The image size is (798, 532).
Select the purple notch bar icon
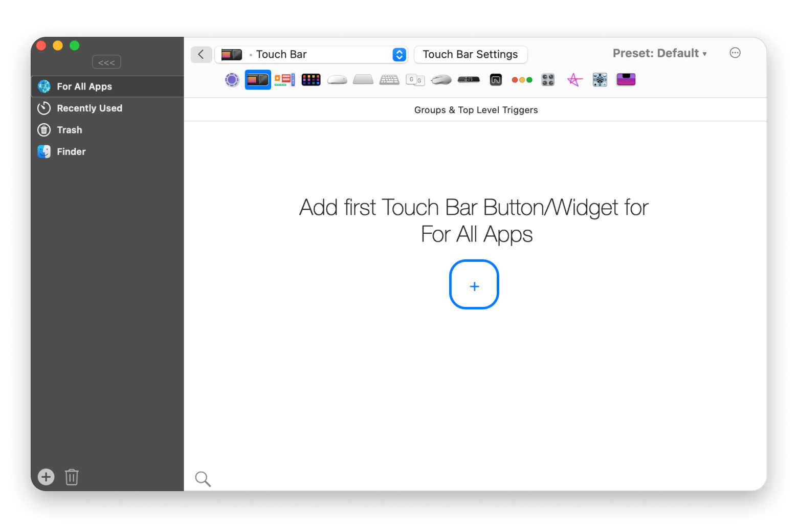[626, 80]
